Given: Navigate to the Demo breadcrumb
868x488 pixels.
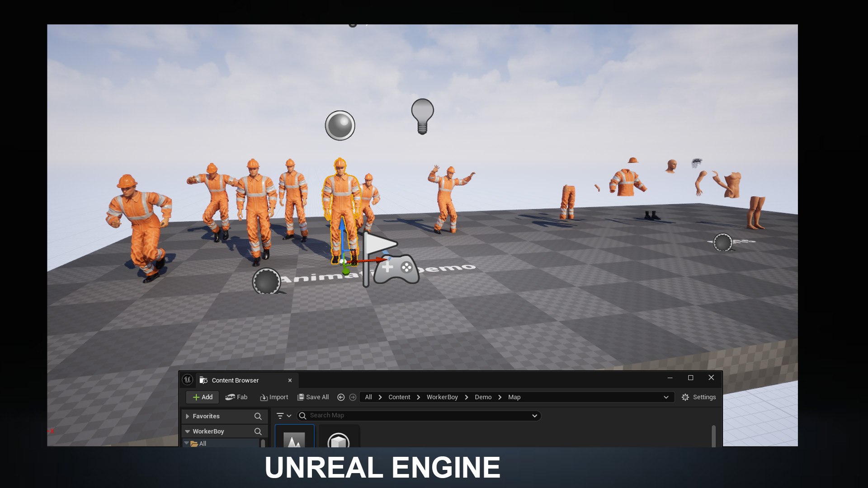Looking at the screenshot, I should coord(483,397).
